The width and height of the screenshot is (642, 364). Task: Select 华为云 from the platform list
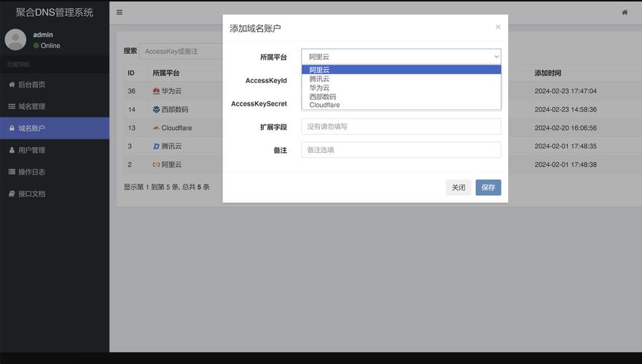point(319,87)
